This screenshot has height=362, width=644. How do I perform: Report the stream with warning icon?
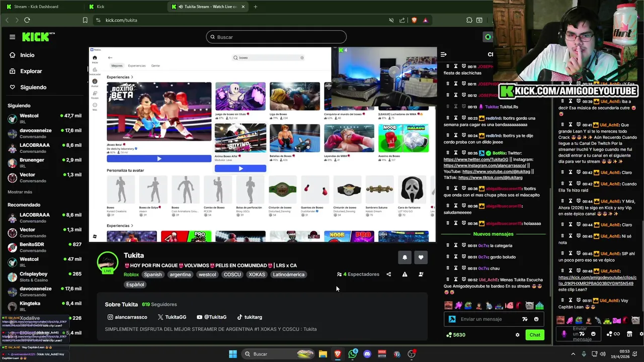click(405, 275)
